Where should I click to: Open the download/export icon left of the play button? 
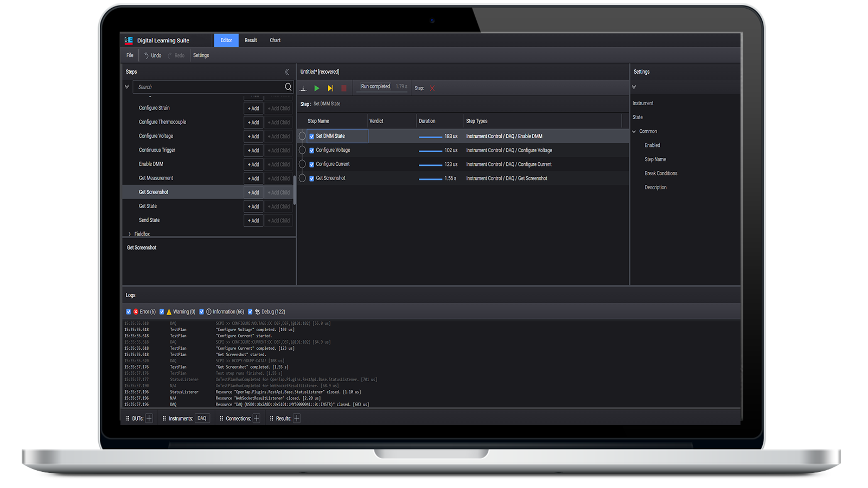point(303,87)
